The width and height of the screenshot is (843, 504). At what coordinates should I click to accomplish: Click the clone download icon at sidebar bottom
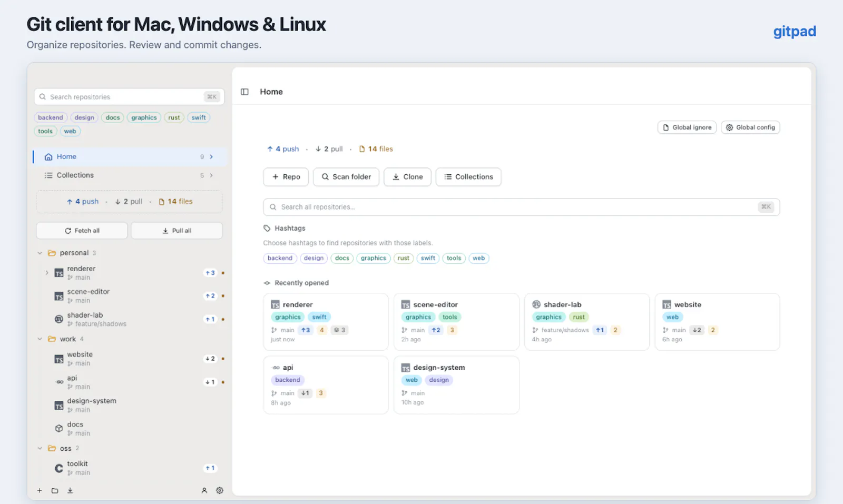pos(70,490)
